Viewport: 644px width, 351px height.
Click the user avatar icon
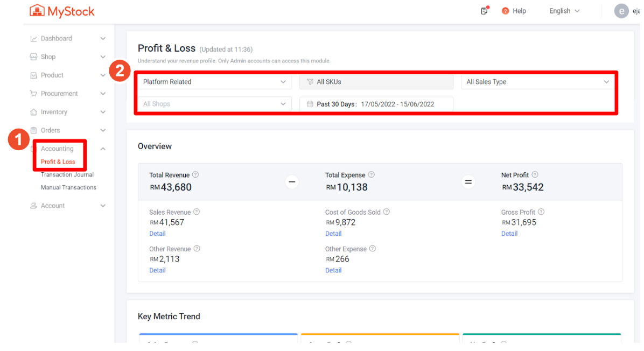(621, 11)
